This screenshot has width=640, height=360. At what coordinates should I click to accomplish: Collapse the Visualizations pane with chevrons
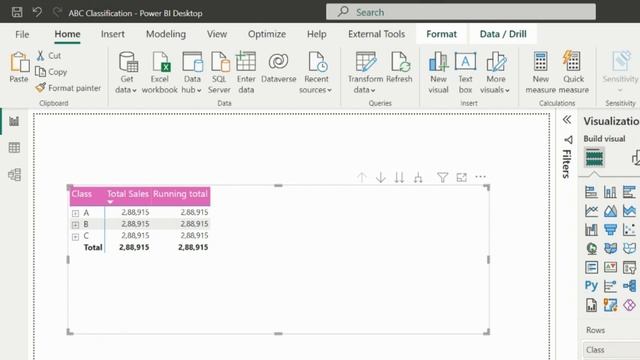[567, 120]
